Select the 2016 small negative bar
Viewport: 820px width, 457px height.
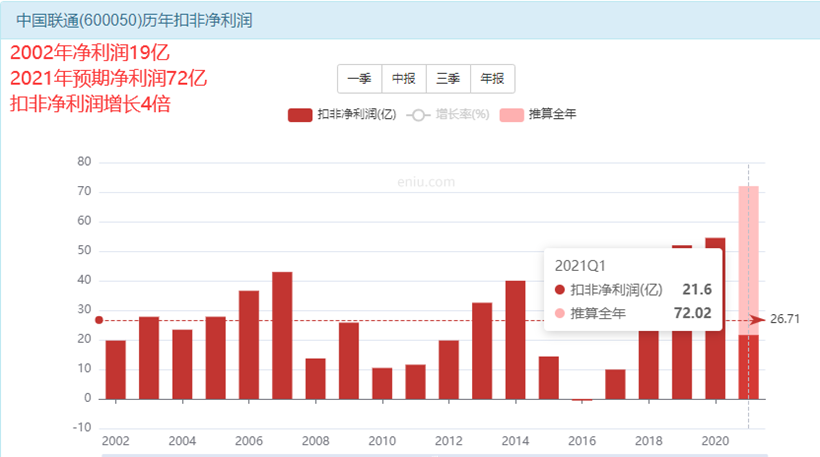point(582,400)
